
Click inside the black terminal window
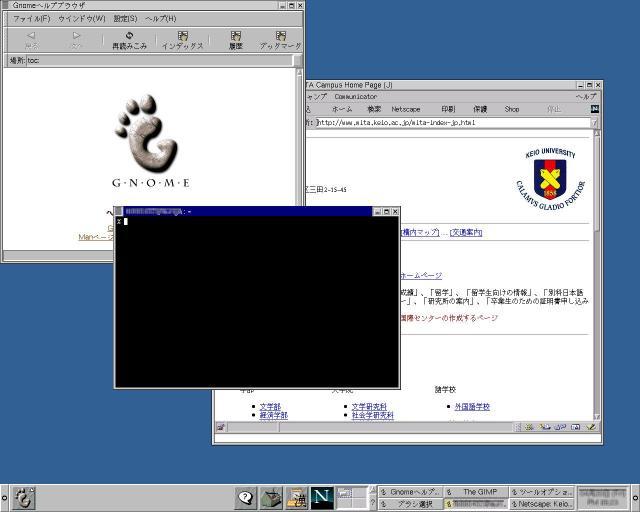click(x=257, y=301)
